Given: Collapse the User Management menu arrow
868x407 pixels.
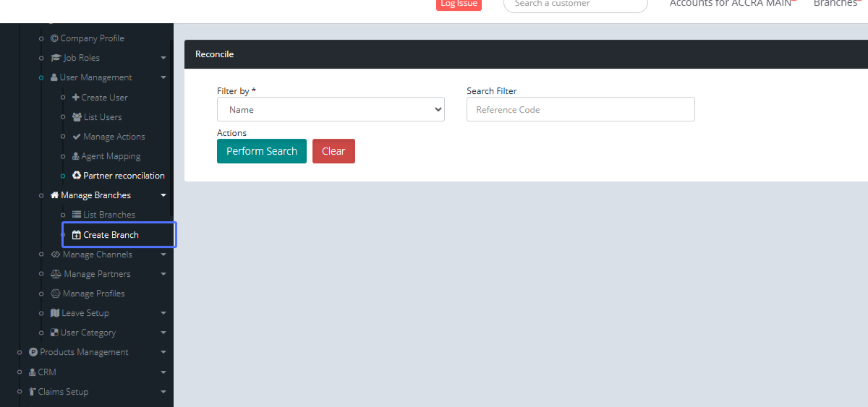Looking at the screenshot, I should (163, 77).
